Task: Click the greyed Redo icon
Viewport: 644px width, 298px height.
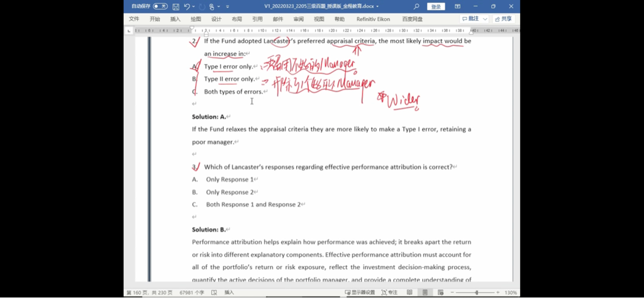Action: (x=202, y=6)
